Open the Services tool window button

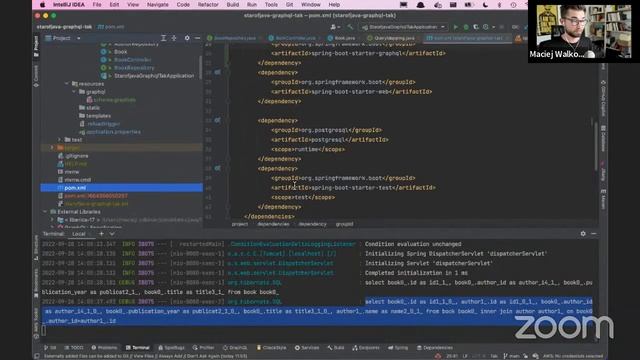[x=307, y=348]
